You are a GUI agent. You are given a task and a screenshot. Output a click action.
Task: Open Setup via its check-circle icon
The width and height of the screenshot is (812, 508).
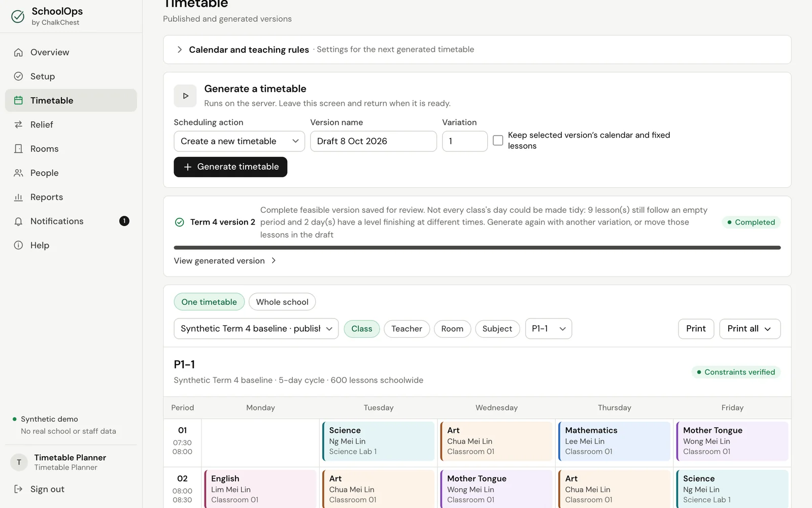(x=18, y=76)
